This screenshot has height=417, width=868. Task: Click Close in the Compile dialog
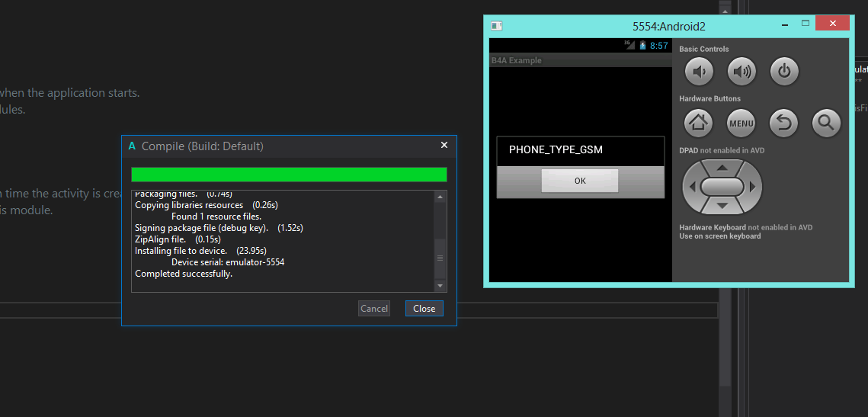pos(424,309)
